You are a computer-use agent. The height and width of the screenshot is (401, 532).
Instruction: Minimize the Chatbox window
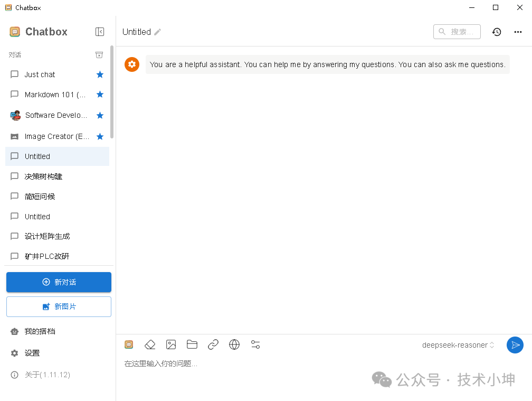tap(472, 7)
